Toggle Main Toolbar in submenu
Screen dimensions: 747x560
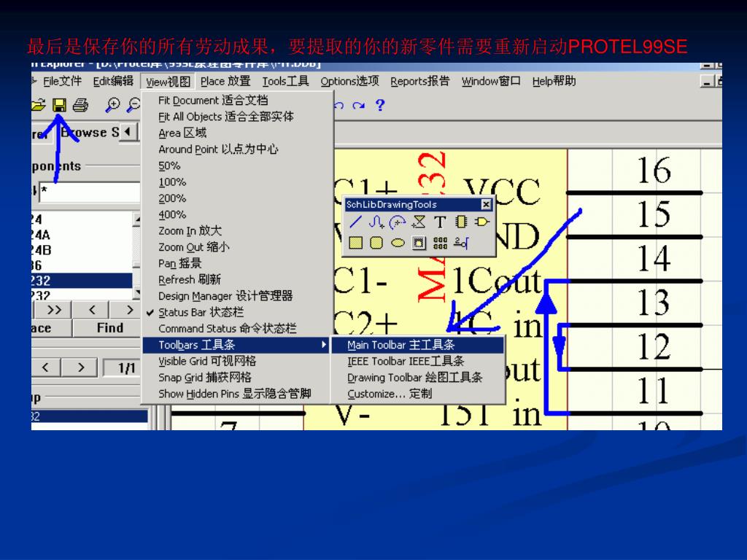pyautogui.click(x=418, y=345)
